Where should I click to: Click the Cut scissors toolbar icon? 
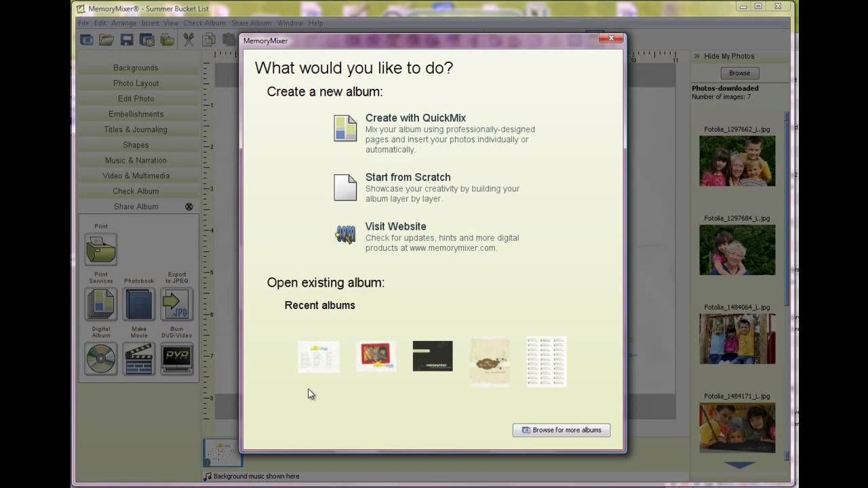click(x=189, y=40)
